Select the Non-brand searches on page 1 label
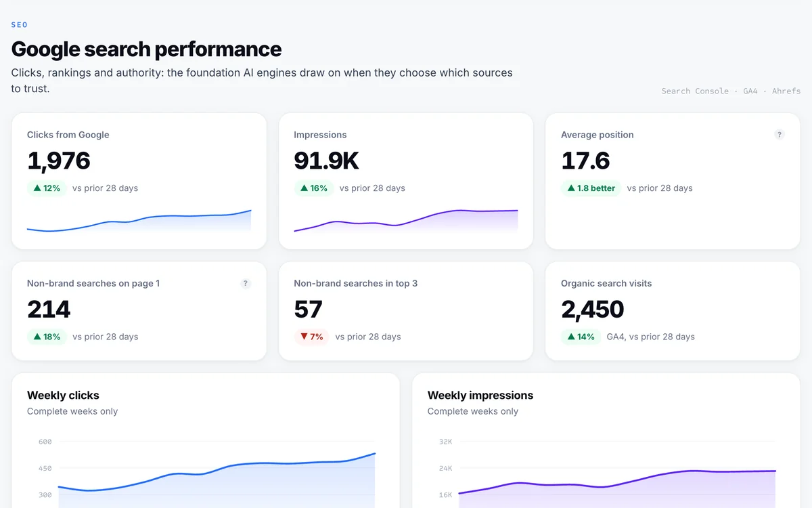The image size is (812, 508). (93, 283)
